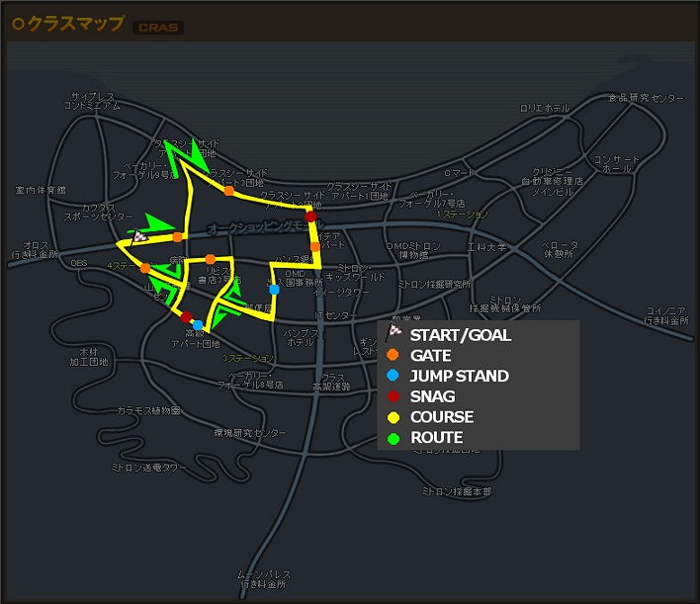Select the gate marker above リビス書店3号店

211,259
